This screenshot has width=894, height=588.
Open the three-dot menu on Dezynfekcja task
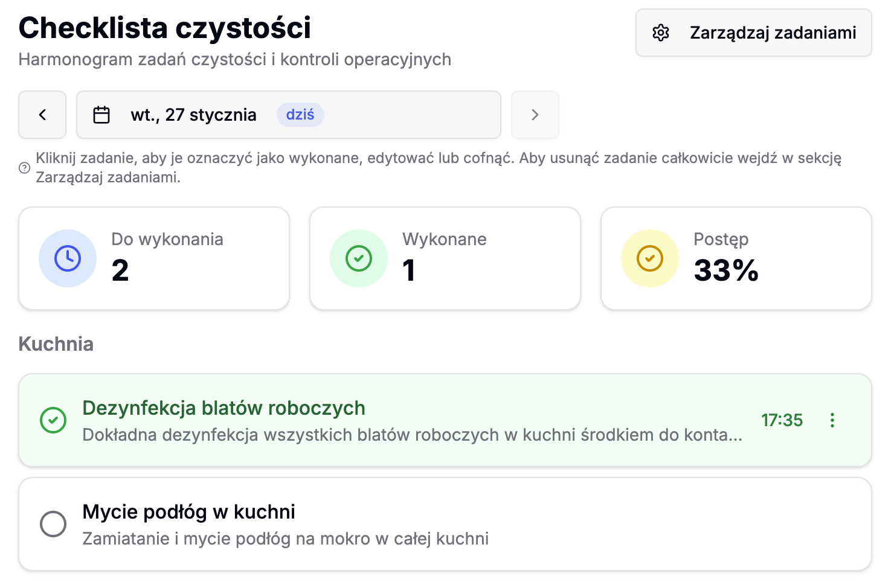(x=832, y=420)
